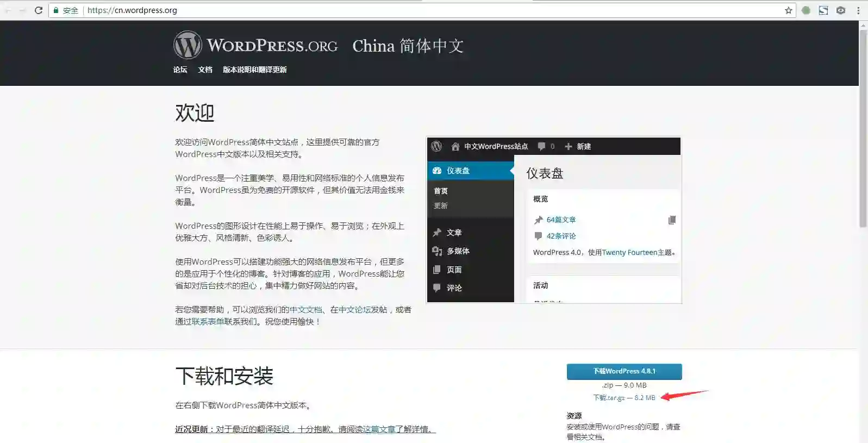Image resolution: width=868 pixels, height=443 pixels.
Task: Click the 资源 heading text
Action: pyautogui.click(x=574, y=416)
